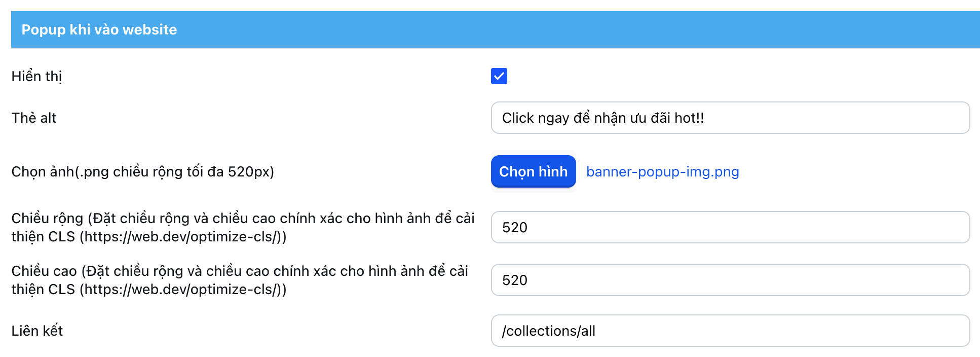The height and width of the screenshot is (357, 980).
Task: Click the web.dev URL in the Chiều rộng description
Action: (182, 237)
